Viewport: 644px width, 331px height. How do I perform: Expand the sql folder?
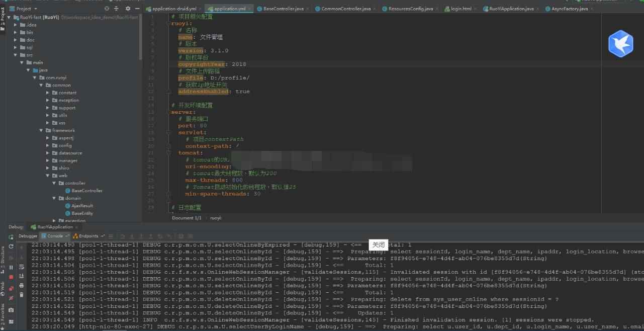pyautogui.click(x=16, y=47)
